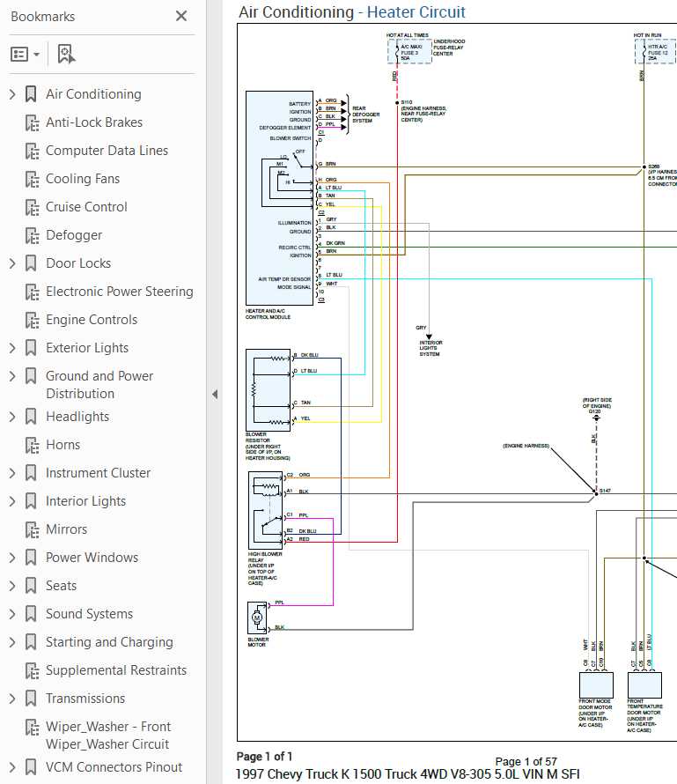Click the find current bookmark icon

click(66, 54)
